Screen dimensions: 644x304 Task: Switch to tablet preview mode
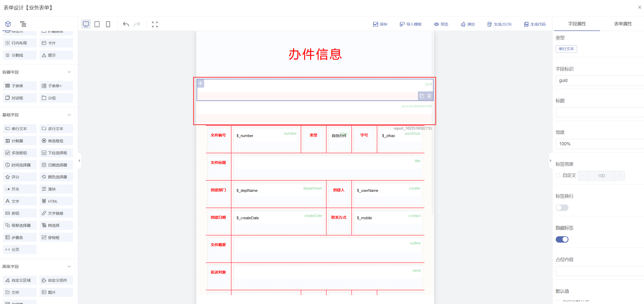click(97, 24)
